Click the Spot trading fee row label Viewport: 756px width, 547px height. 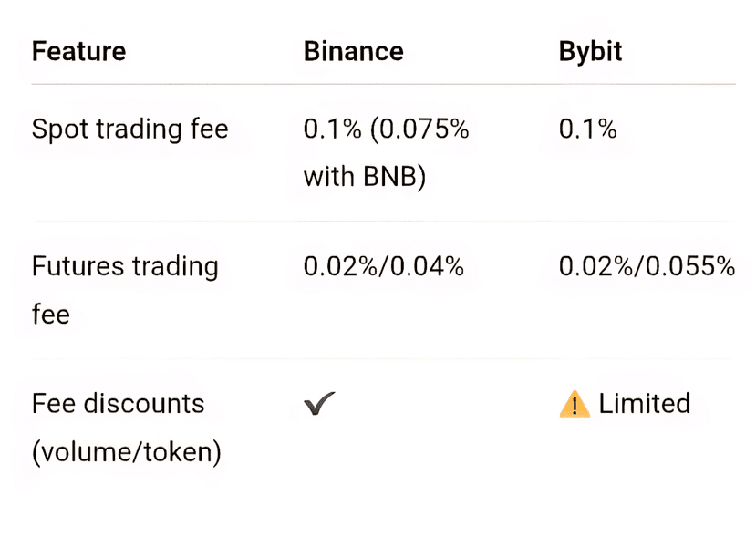pyautogui.click(x=129, y=129)
